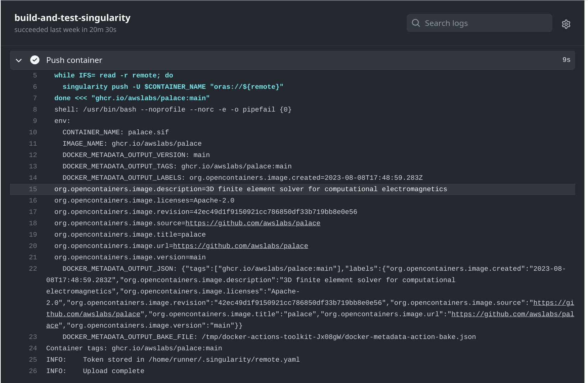Click the Upload complete log line
The image size is (588, 383).
(x=95, y=371)
